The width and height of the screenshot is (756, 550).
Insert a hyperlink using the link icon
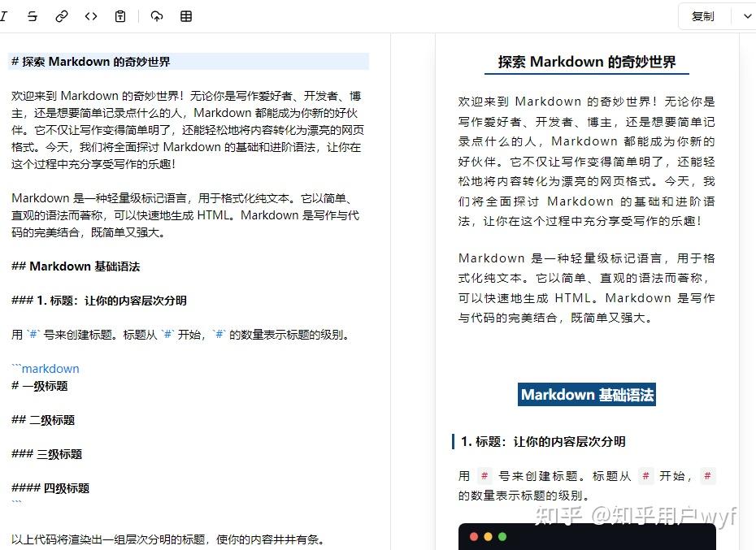tap(62, 15)
